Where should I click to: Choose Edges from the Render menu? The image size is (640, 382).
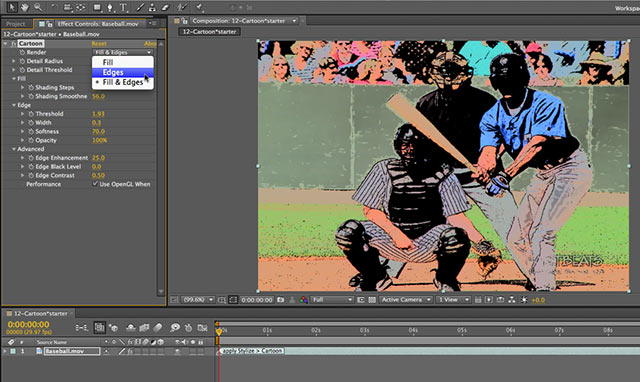123,72
